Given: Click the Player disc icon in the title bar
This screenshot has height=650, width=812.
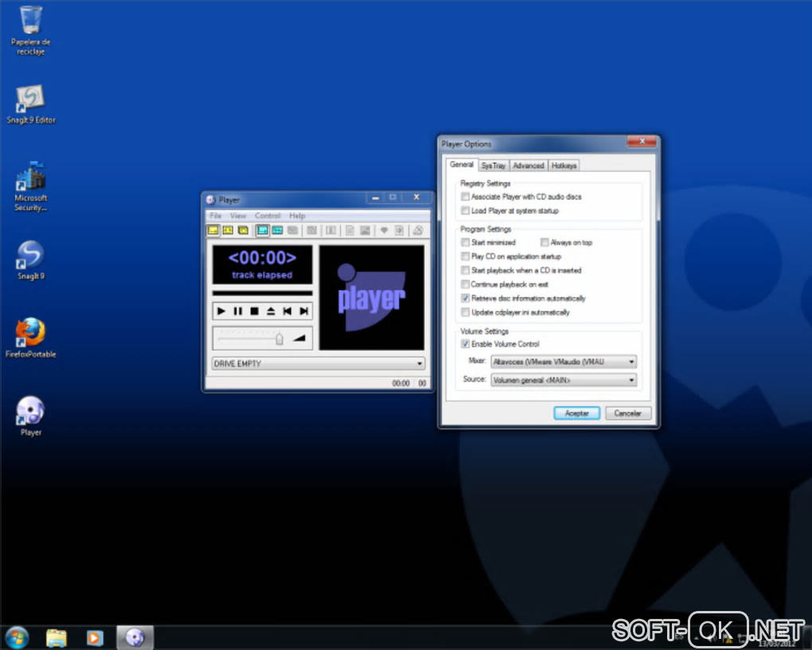Looking at the screenshot, I should coord(211,200).
